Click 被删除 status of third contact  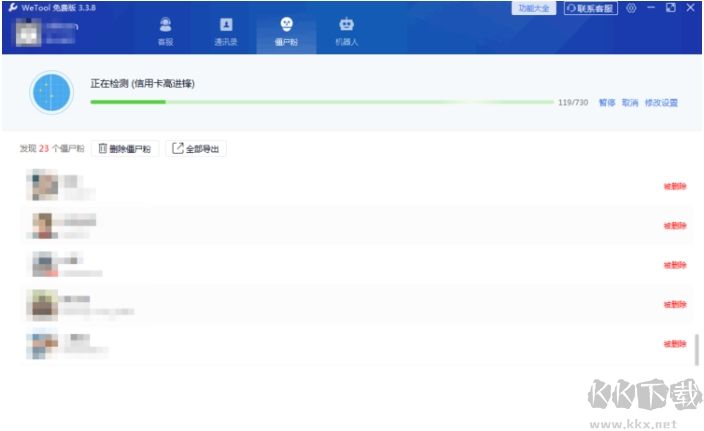[675, 265]
